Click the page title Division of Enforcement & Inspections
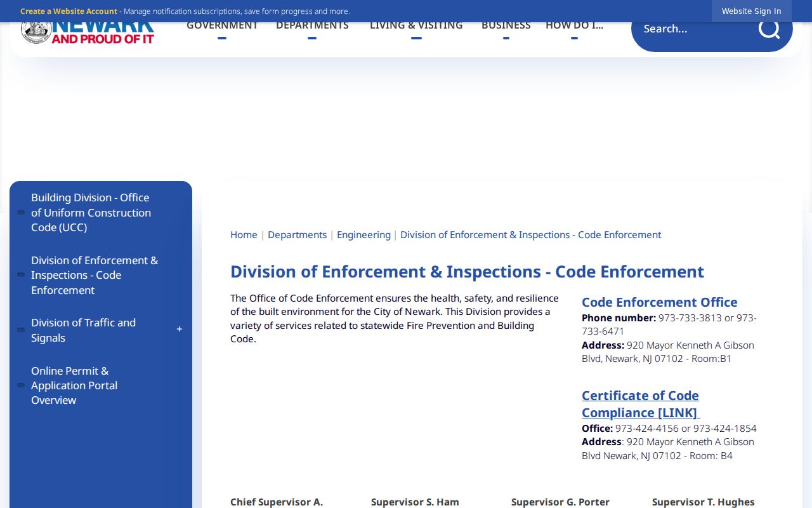The image size is (812, 508). pyautogui.click(x=467, y=272)
